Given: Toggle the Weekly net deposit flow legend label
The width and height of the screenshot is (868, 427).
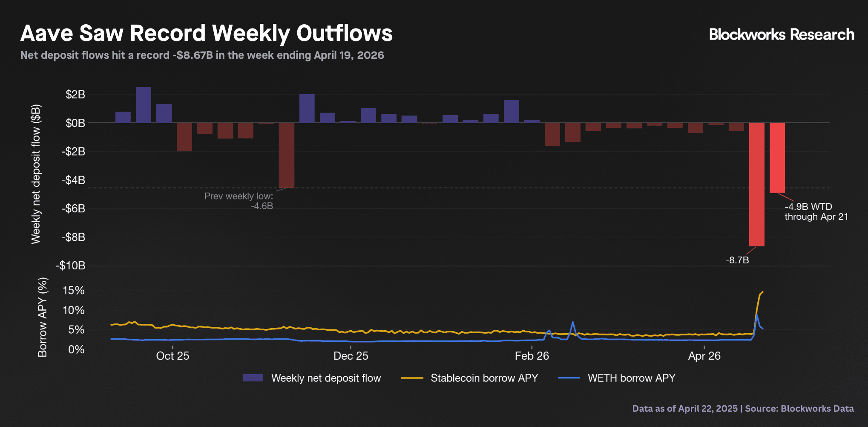Looking at the screenshot, I should [x=326, y=378].
